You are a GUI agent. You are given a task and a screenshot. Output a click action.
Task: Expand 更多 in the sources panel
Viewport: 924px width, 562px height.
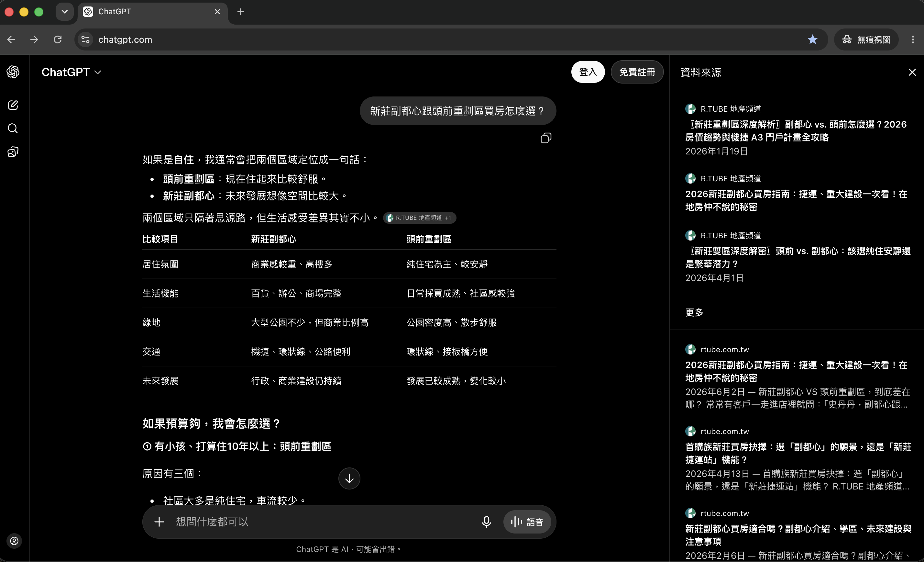tap(694, 312)
